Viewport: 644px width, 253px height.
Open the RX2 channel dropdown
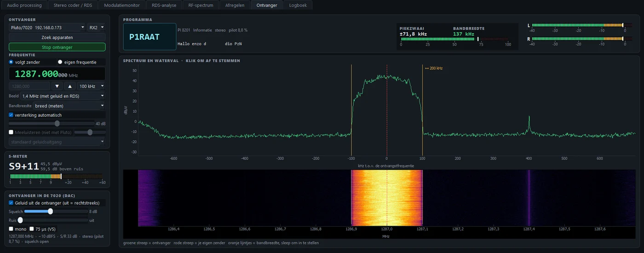click(x=96, y=28)
